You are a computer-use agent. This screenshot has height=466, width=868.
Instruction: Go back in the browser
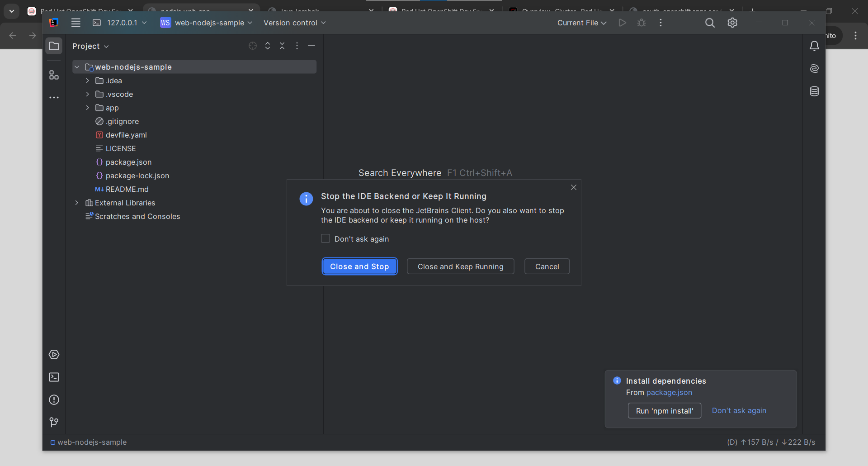pyautogui.click(x=13, y=35)
